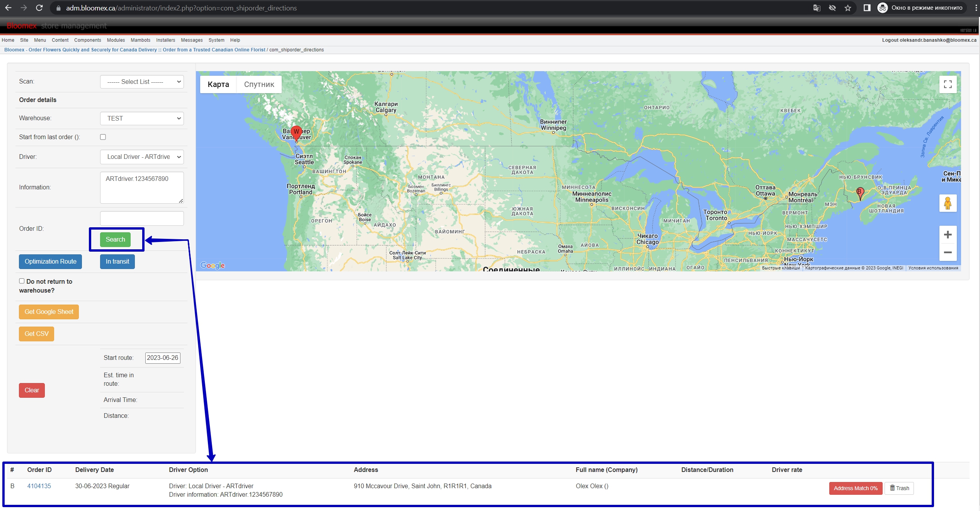Open order 4104135 link

(x=39, y=486)
